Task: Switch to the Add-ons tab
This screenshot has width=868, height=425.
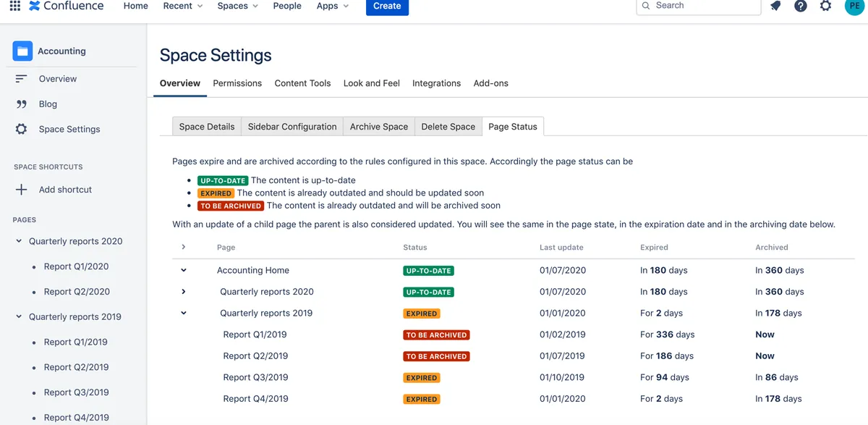Action: click(491, 83)
